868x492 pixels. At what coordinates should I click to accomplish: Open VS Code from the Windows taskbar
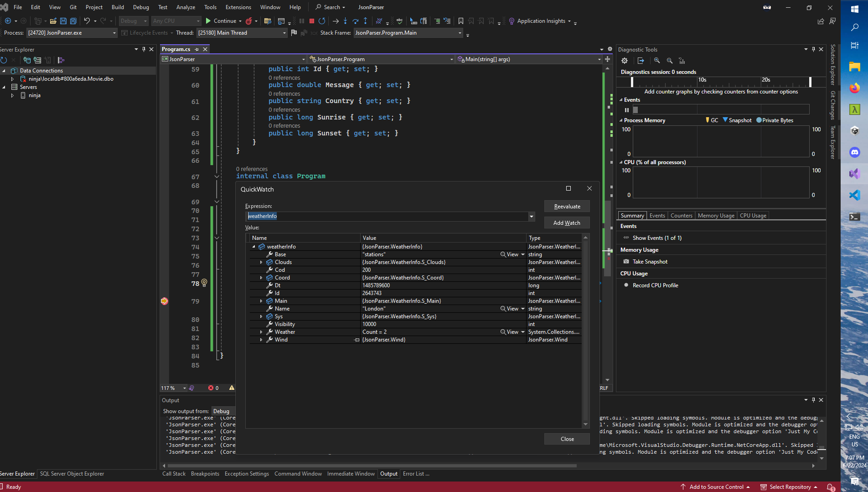coord(854,195)
